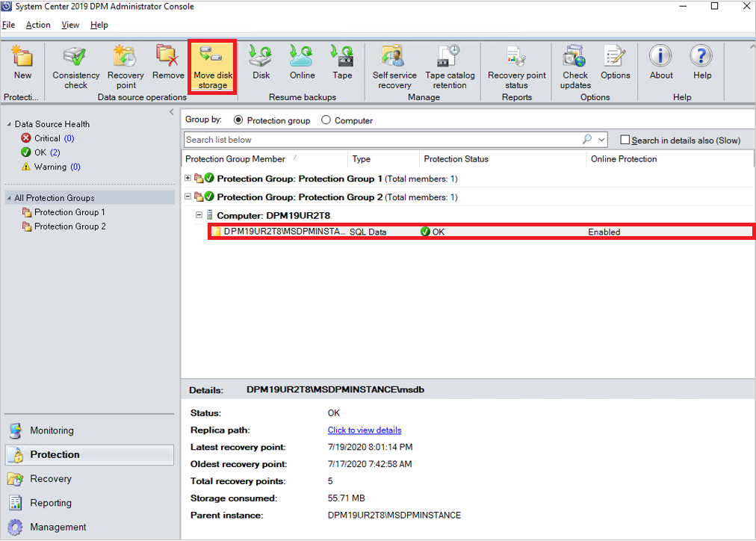Filter by Critical data sources
Viewport: 756px width, 541px height.
point(48,138)
